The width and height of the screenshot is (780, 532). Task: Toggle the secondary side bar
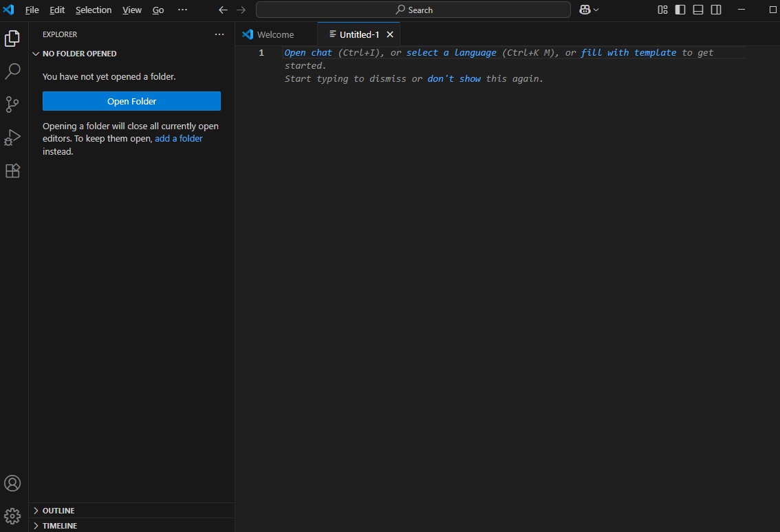pyautogui.click(x=716, y=10)
